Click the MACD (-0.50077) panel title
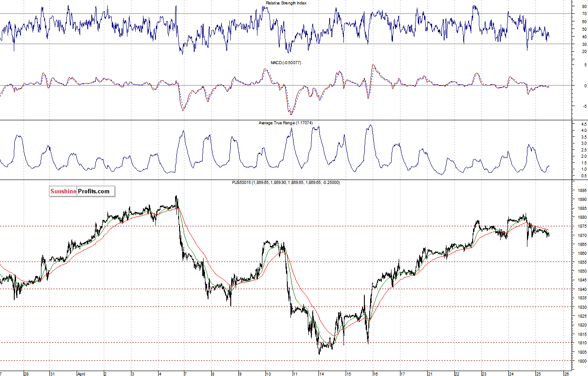The height and width of the screenshot is (376, 588). (x=286, y=63)
